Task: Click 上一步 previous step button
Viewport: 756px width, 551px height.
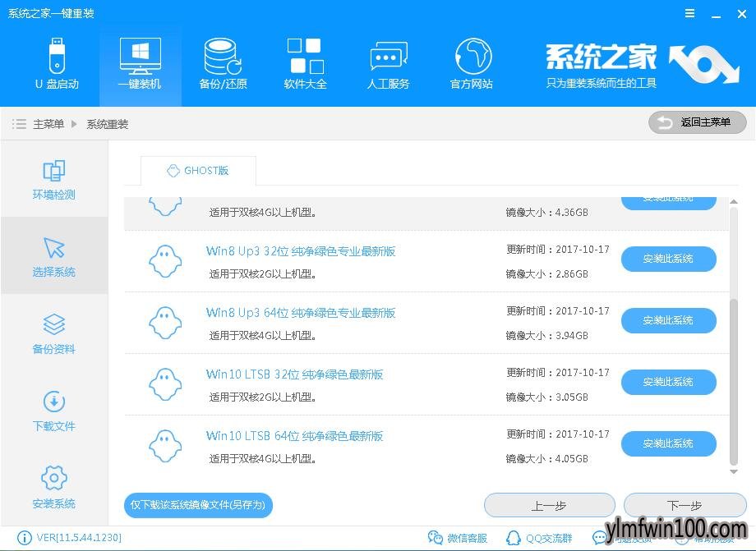Action: (x=549, y=506)
